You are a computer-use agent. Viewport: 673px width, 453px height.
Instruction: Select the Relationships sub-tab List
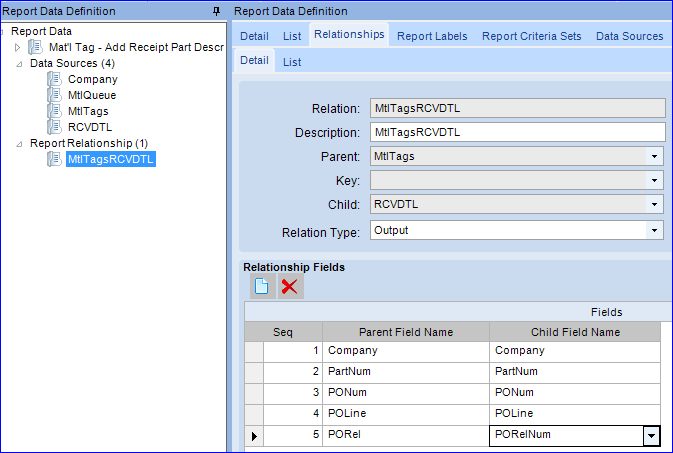pyautogui.click(x=292, y=62)
